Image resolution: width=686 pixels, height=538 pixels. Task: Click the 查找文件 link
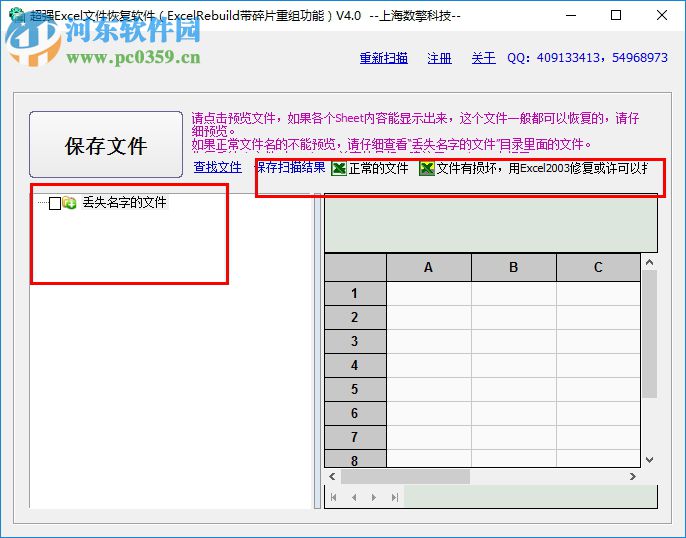[x=217, y=167]
